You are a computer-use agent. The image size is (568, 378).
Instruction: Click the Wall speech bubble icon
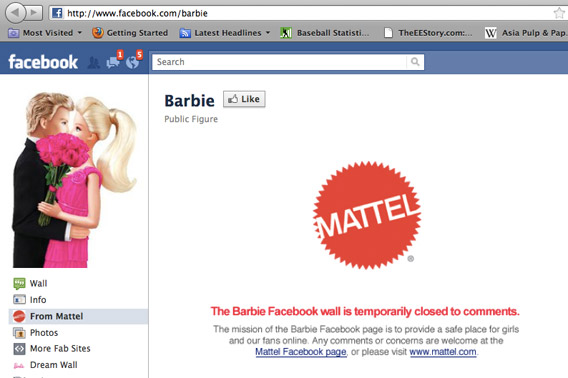(x=19, y=283)
